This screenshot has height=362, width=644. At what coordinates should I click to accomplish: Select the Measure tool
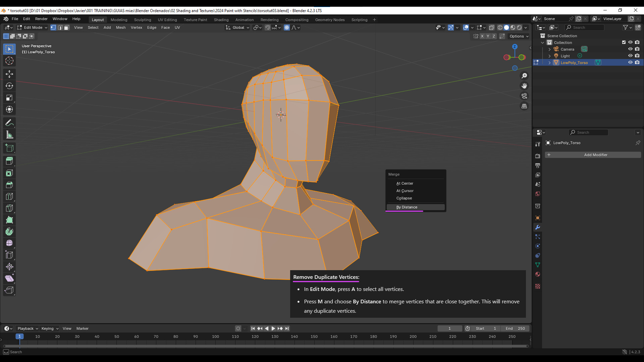9,135
